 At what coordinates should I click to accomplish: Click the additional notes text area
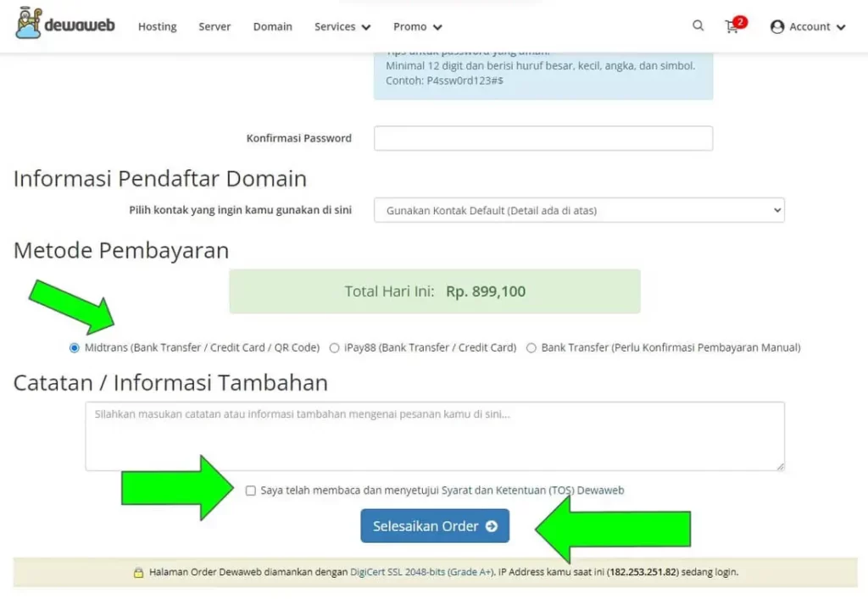coord(434,434)
